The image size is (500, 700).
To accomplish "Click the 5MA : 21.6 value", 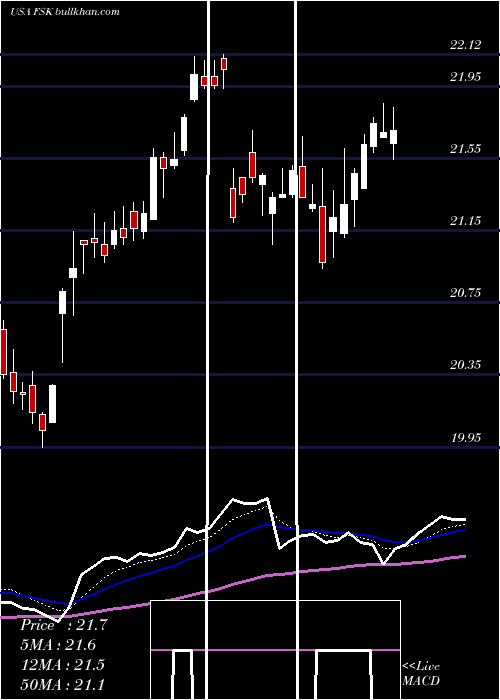I will click(x=58, y=645).
